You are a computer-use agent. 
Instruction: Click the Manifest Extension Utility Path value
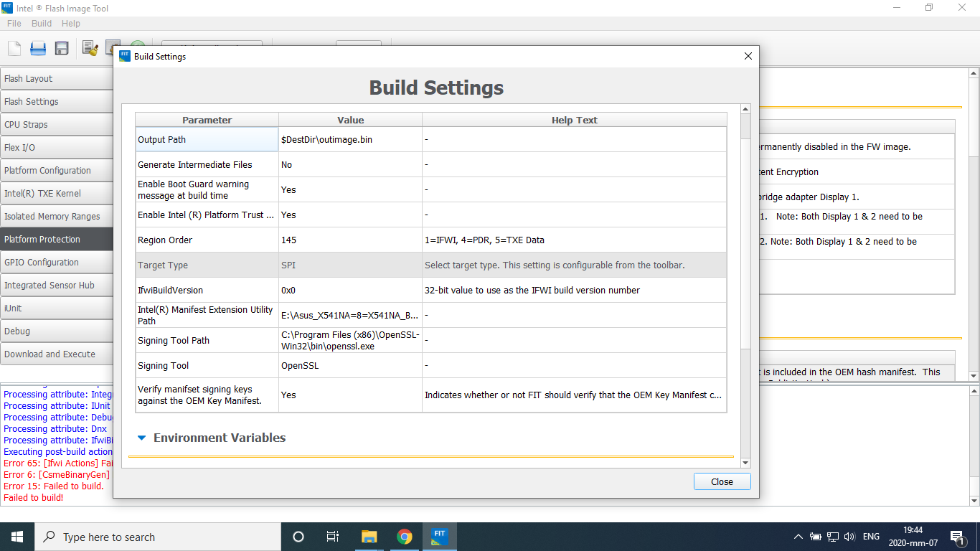pos(350,315)
